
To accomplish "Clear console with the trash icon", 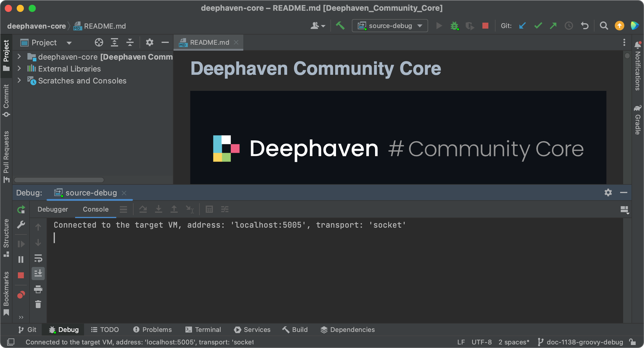I will click(x=38, y=304).
